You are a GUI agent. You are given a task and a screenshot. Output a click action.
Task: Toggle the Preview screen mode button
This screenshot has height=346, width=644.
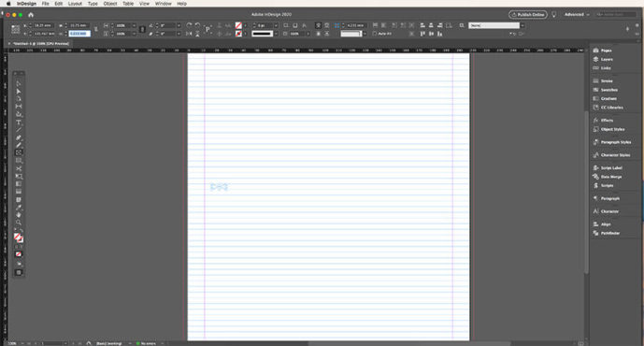[19, 272]
